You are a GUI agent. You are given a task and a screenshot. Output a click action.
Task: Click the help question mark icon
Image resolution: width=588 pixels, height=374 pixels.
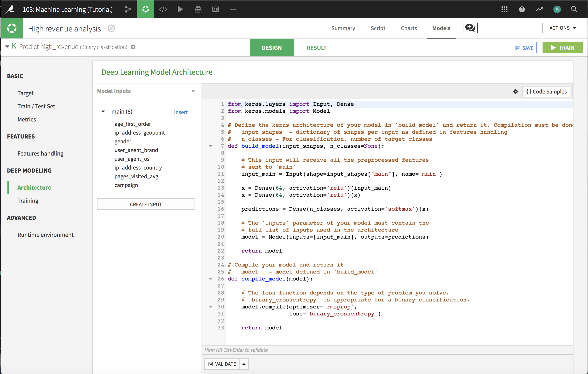coord(522,9)
